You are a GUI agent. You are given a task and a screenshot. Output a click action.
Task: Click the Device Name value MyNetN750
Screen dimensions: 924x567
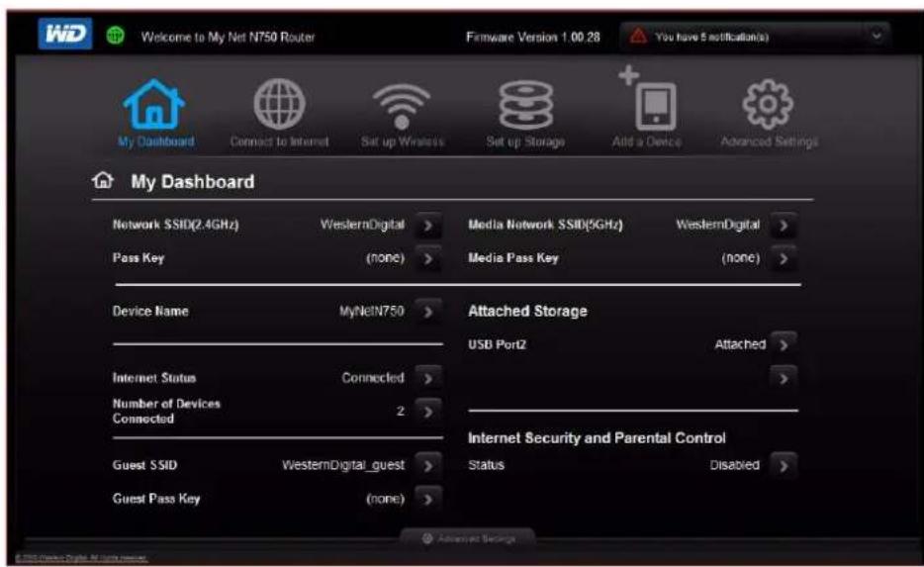371,311
